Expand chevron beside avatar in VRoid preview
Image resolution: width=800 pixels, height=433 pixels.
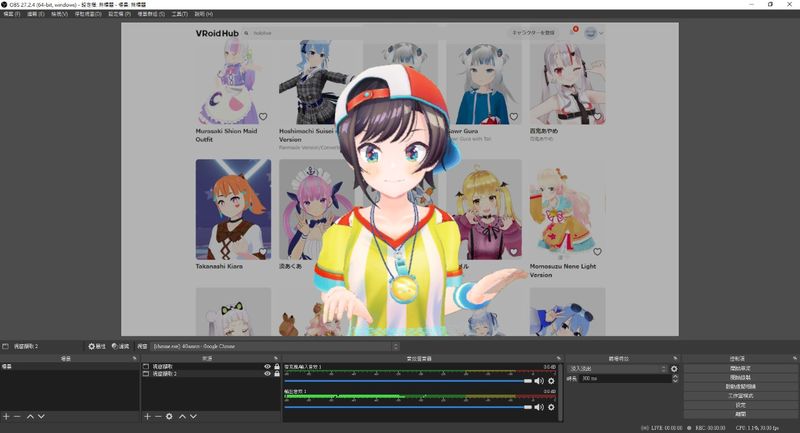pos(602,33)
